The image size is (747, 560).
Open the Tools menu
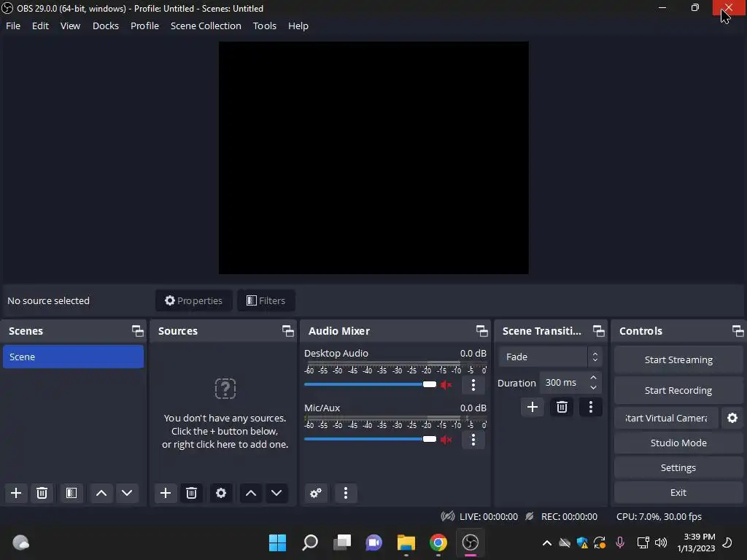click(x=264, y=26)
